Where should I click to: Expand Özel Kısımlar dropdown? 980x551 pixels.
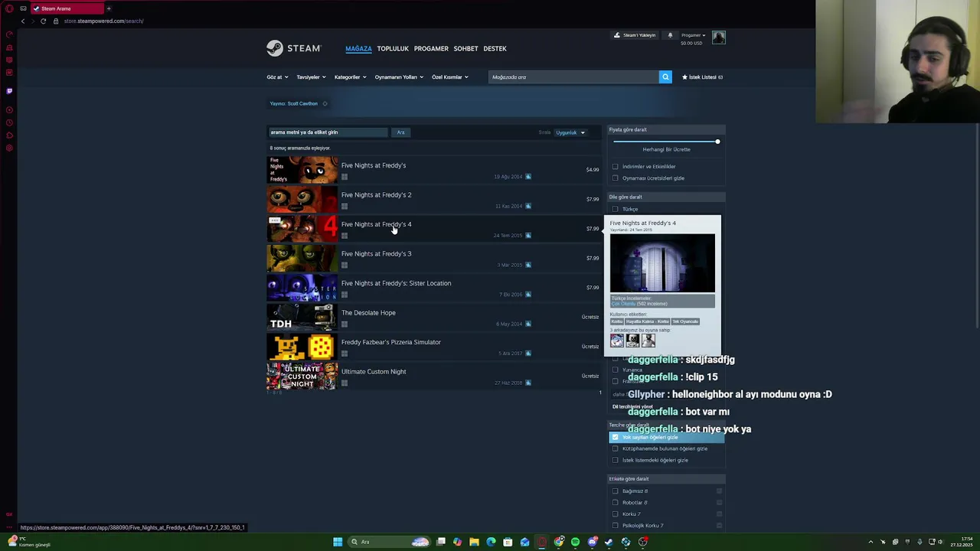coord(449,77)
